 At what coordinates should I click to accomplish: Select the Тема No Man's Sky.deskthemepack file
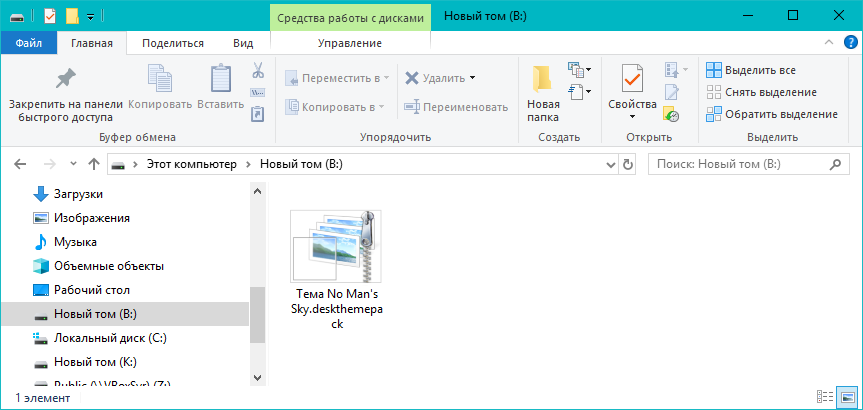click(x=336, y=270)
